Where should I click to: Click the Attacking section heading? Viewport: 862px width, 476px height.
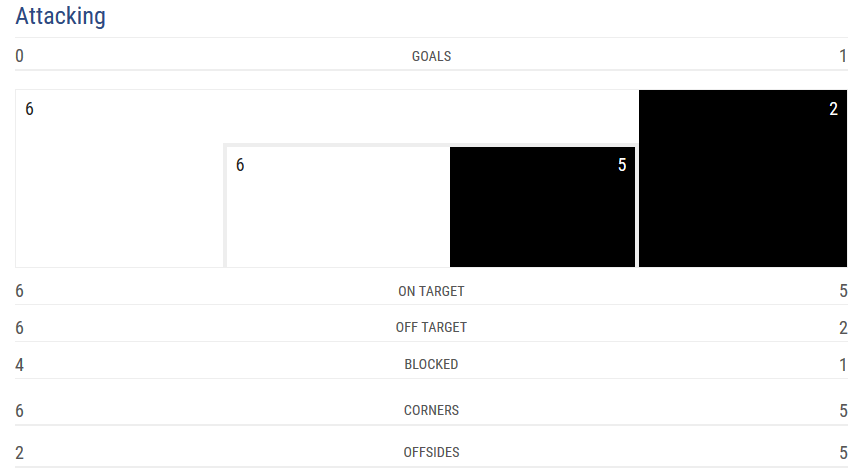point(60,16)
